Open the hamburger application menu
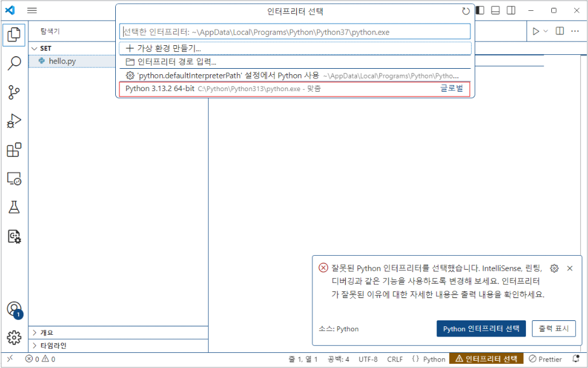 tap(32, 10)
